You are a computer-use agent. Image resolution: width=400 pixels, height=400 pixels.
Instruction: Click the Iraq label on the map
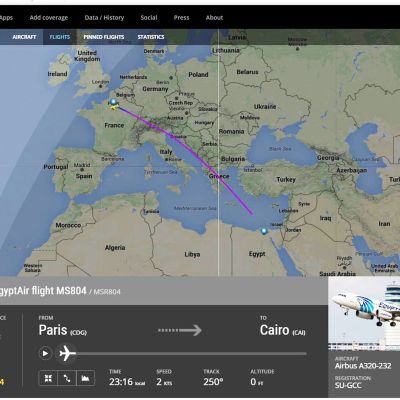[x=325, y=218]
